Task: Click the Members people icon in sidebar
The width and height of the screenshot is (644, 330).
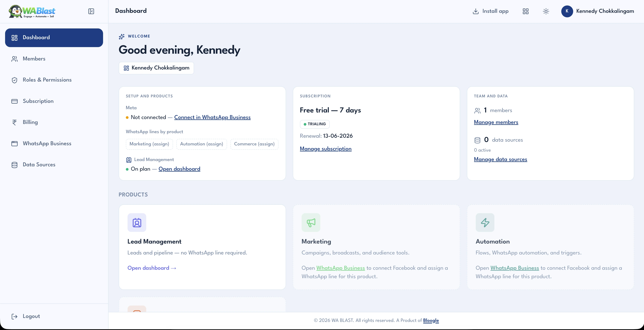Action: click(15, 59)
